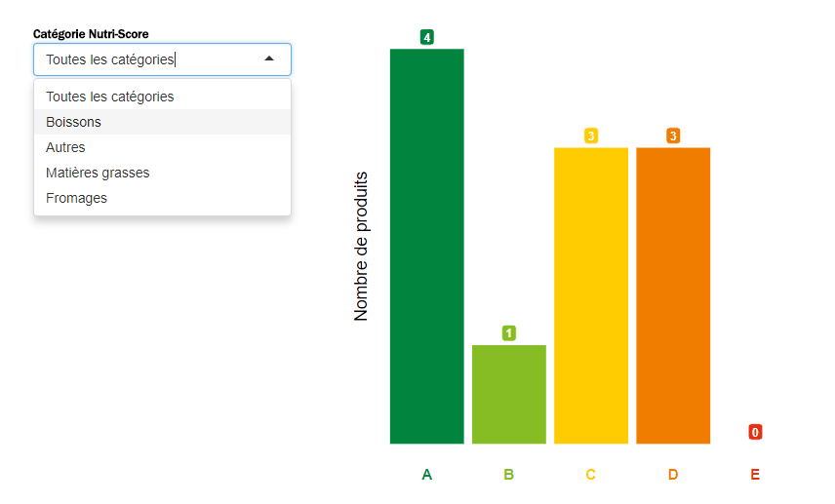Pick the Matières grasses option
Viewport: 835px width, 504px height.
click(98, 173)
